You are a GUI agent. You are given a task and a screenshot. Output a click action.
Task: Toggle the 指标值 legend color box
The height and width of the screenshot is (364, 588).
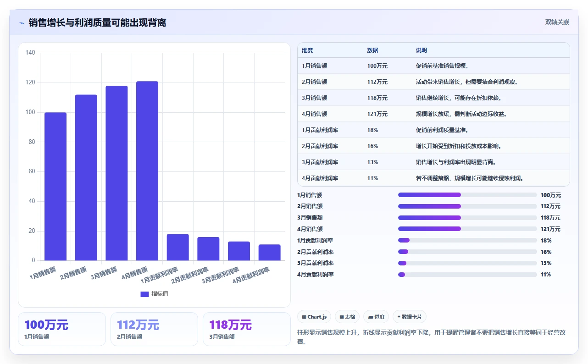144,294
